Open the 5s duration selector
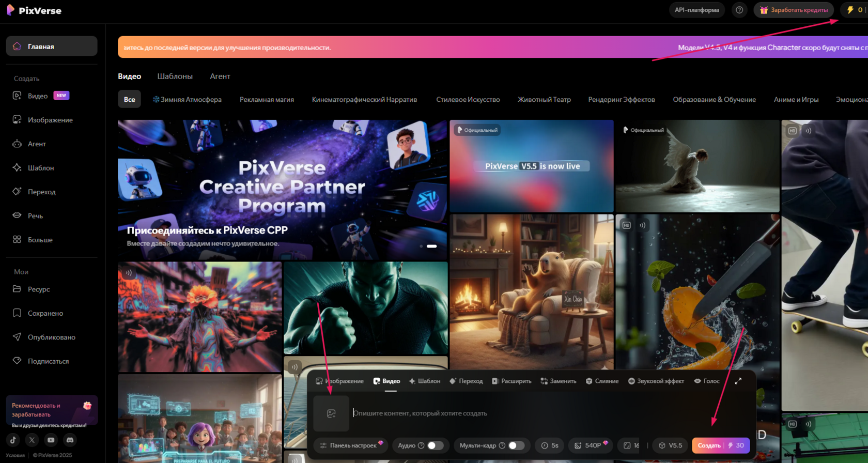The image size is (868, 463). pyautogui.click(x=550, y=445)
